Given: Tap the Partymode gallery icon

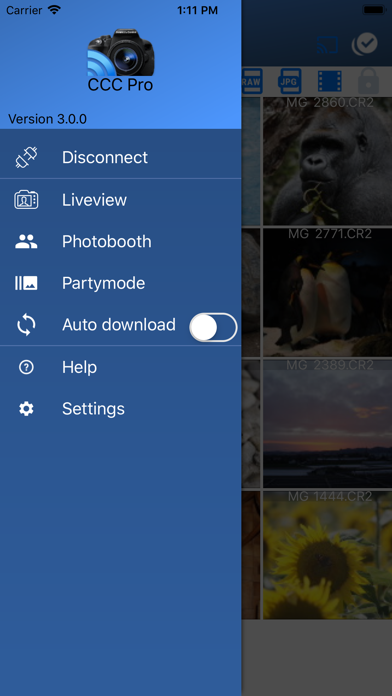Looking at the screenshot, I should point(26,283).
